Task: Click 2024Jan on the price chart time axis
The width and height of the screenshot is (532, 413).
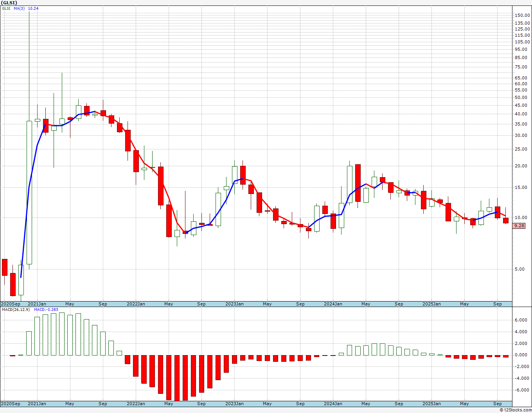Action: 333,304
